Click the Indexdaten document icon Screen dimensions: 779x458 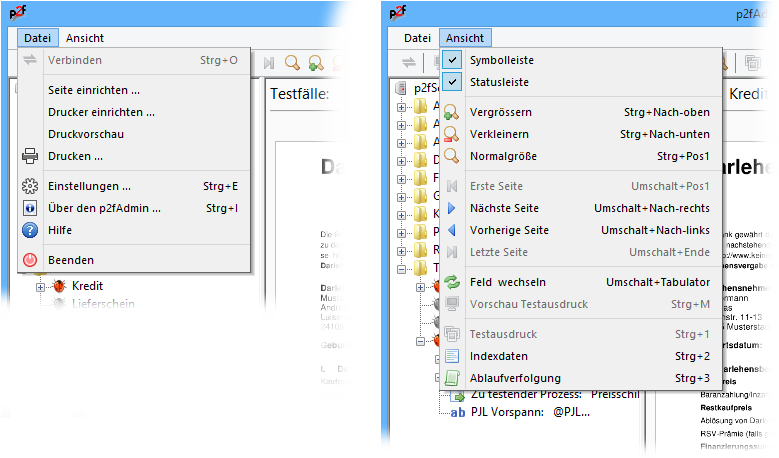[x=452, y=356]
